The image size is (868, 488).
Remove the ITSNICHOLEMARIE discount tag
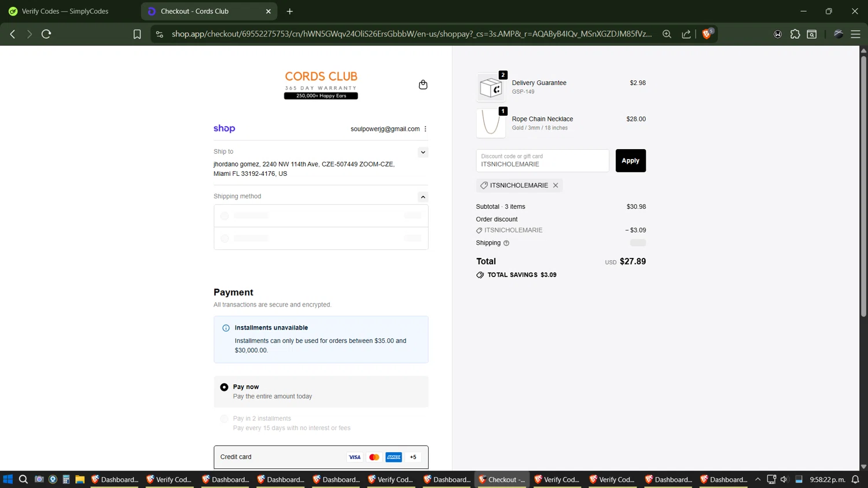(x=556, y=186)
